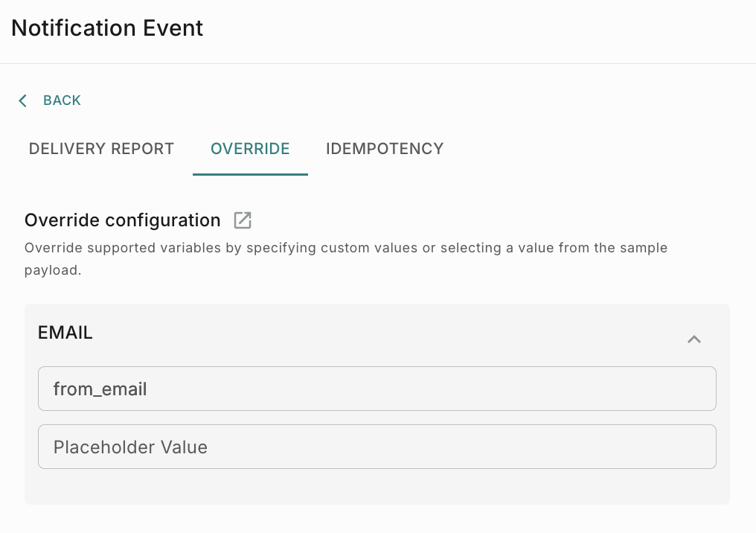
Task: Click the Notification Event page title
Action: [x=106, y=28]
